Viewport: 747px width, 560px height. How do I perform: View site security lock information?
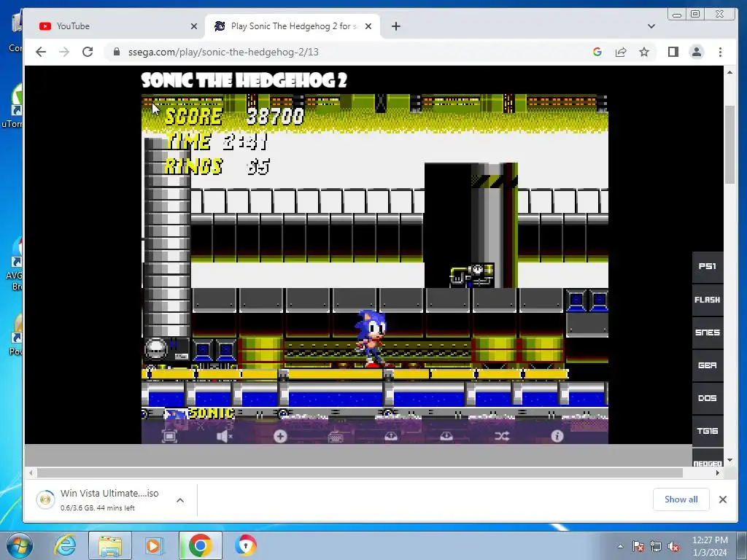point(117,52)
